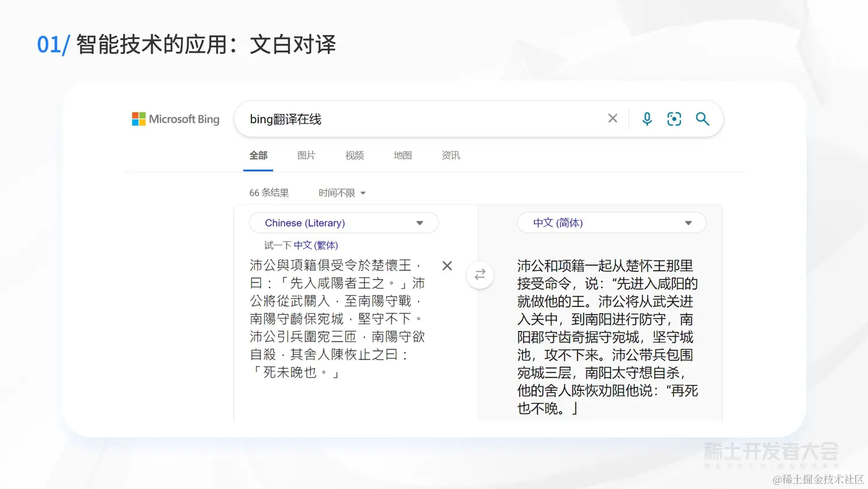Click the 中文 (繁体) suggestion link

316,245
